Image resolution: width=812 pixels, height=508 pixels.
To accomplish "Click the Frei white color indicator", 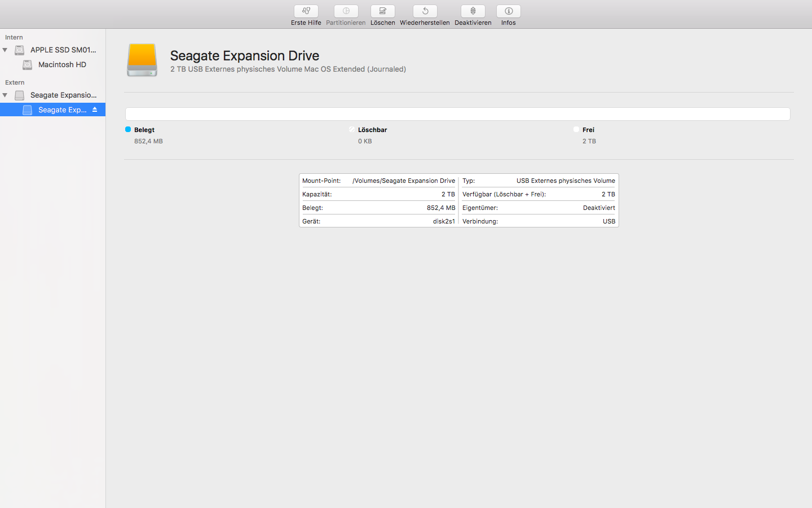I will (x=576, y=129).
